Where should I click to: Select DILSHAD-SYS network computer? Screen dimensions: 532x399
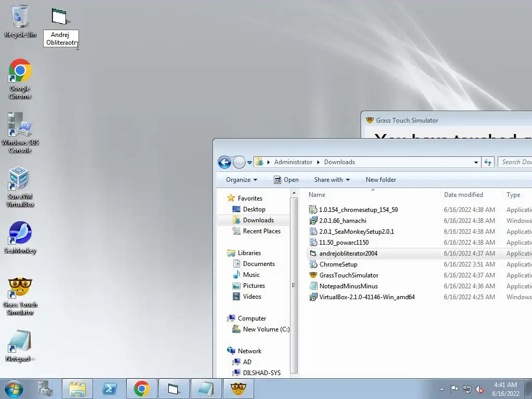(x=261, y=373)
